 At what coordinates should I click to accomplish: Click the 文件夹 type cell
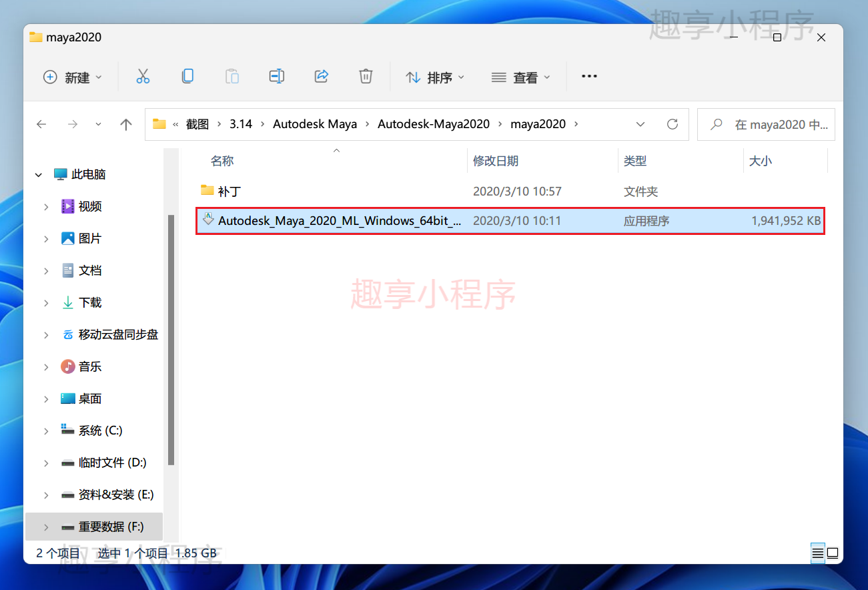pyautogui.click(x=640, y=192)
